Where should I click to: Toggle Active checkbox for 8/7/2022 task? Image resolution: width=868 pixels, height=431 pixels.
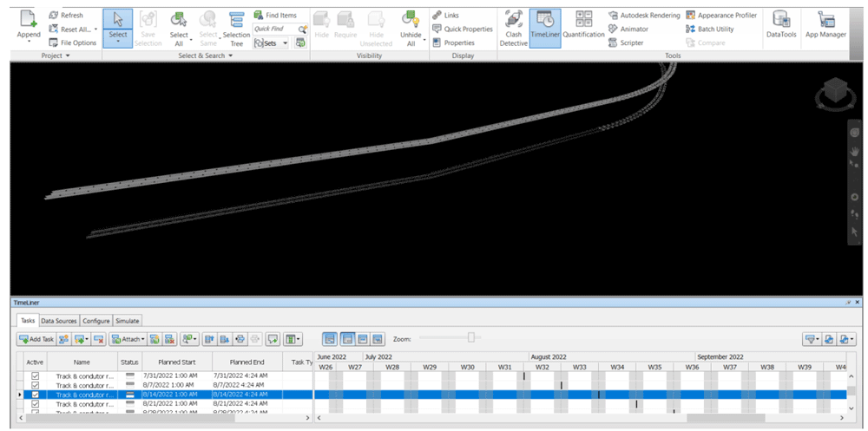point(36,385)
